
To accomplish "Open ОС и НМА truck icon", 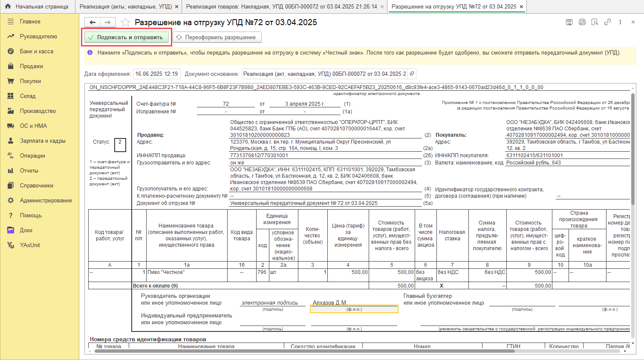I will point(11,126).
